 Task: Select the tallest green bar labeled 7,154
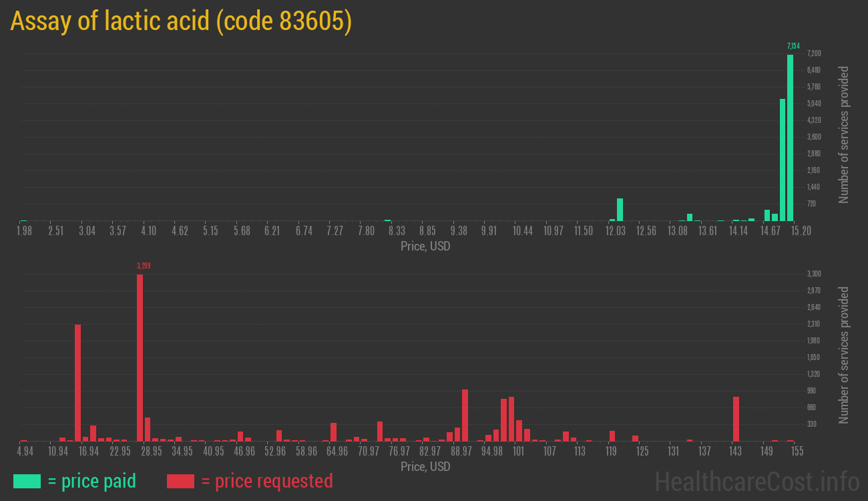point(790,137)
